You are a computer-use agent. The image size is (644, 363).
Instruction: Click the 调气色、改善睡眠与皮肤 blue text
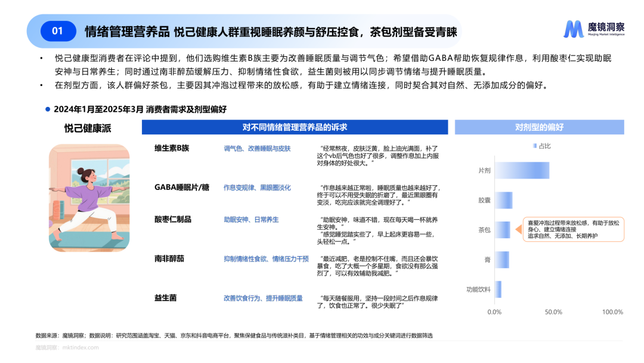pos(257,148)
